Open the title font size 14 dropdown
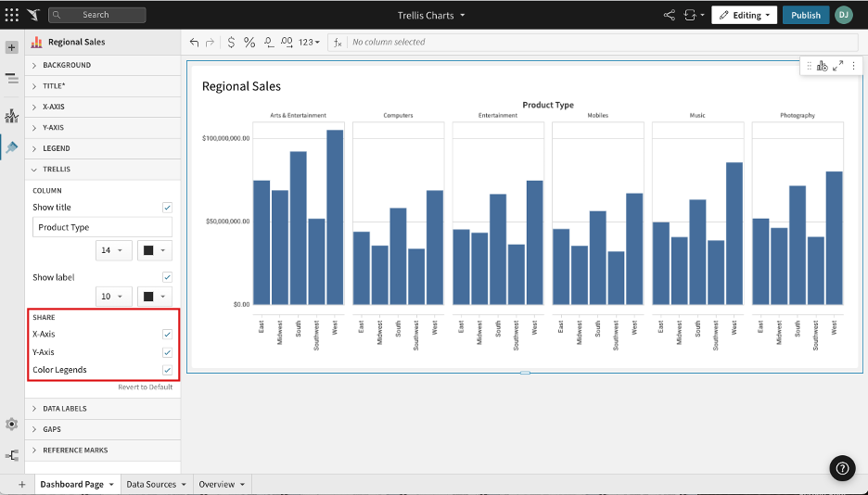This screenshot has width=868, height=495. tap(112, 250)
